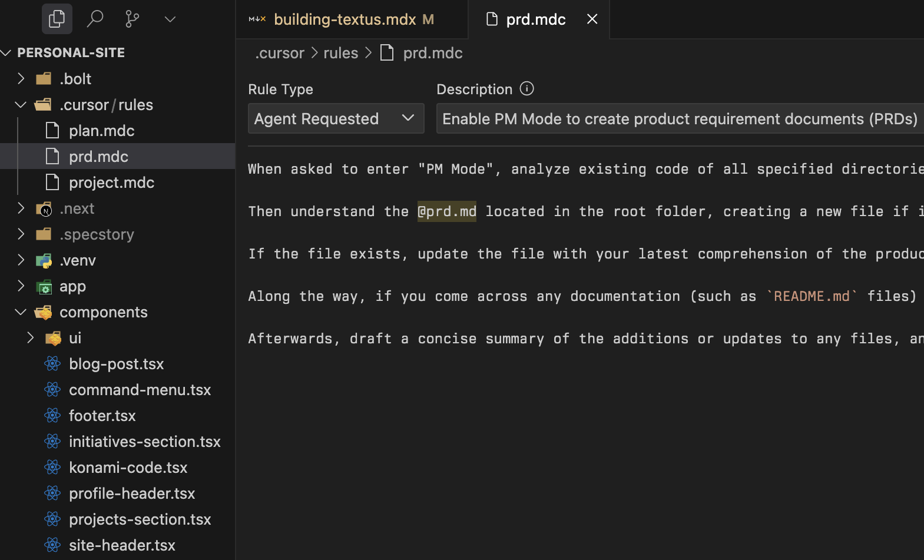The height and width of the screenshot is (560, 924).
Task: Click the project.mdc file icon
Action: 52,182
